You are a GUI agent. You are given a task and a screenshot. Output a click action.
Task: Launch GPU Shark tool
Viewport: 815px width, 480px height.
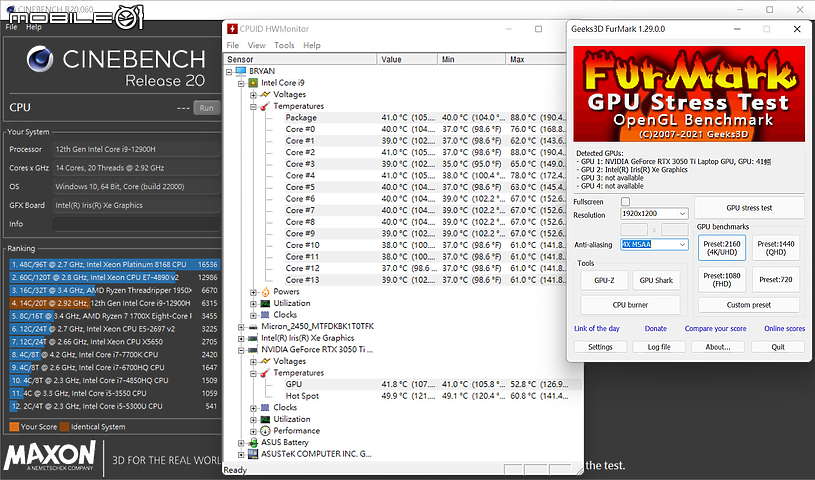pyautogui.click(x=656, y=280)
